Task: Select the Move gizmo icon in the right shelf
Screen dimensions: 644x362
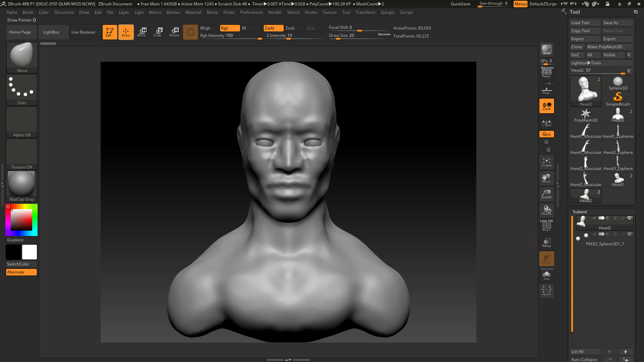Action: tap(546, 178)
